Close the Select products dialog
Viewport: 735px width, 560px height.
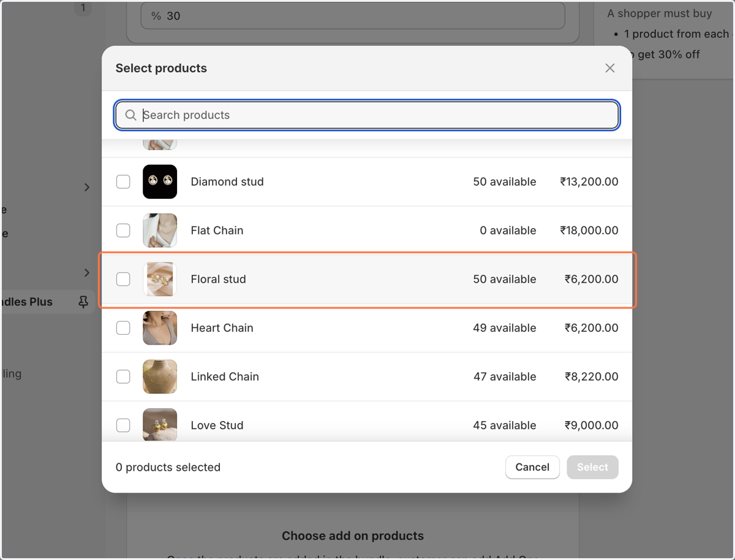coord(609,68)
